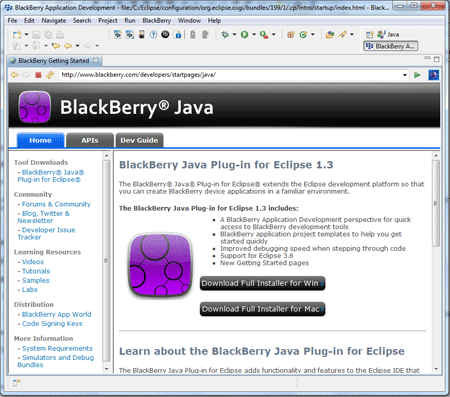Screen dimensions: 450x397
Task: Click the blue globe icon beside Go
Action: point(434,75)
